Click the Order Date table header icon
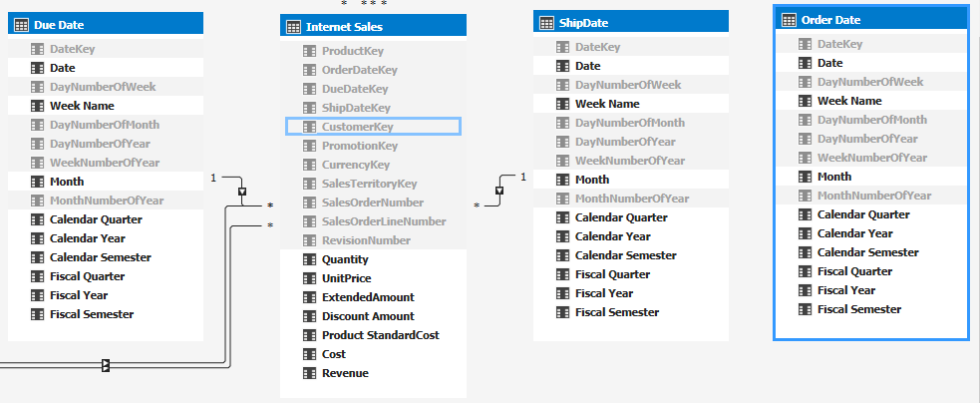The width and height of the screenshot is (980, 403). [789, 20]
